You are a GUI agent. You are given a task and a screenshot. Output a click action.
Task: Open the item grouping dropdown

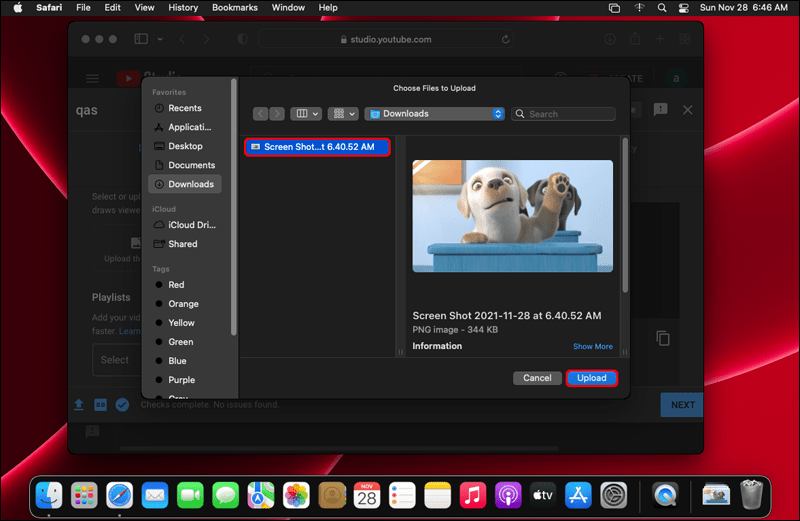coord(343,114)
